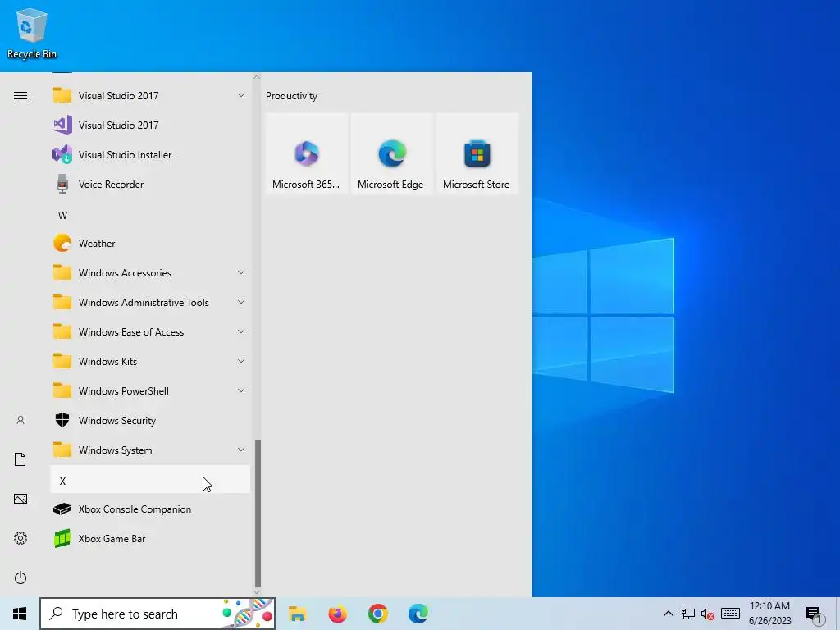Open the Recycle Bin desktop icon
840x630 pixels.
[32, 33]
